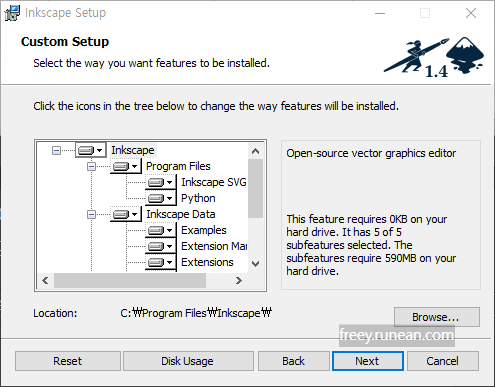
Task: Collapse the Program Files tree node
Action: click(x=91, y=166)
